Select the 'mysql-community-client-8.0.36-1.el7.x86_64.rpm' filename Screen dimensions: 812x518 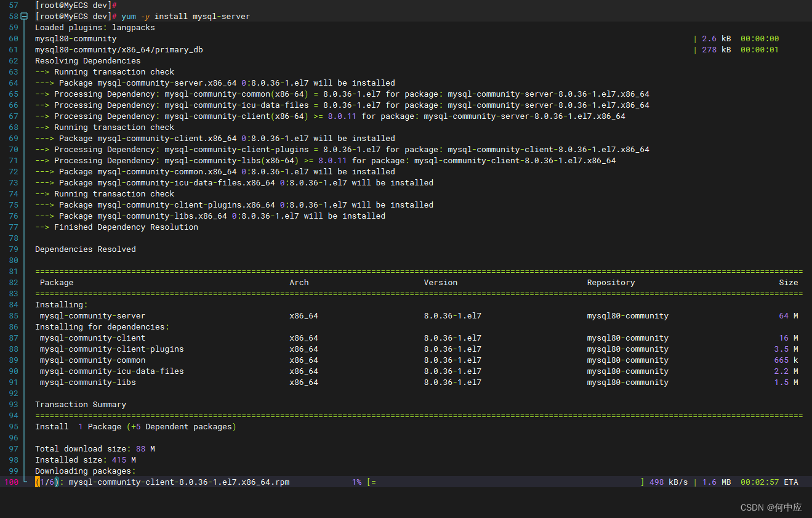coord(179,482)
